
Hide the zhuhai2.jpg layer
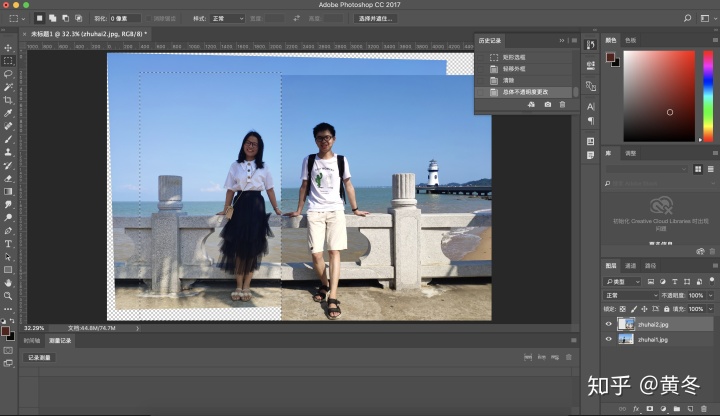609,324
